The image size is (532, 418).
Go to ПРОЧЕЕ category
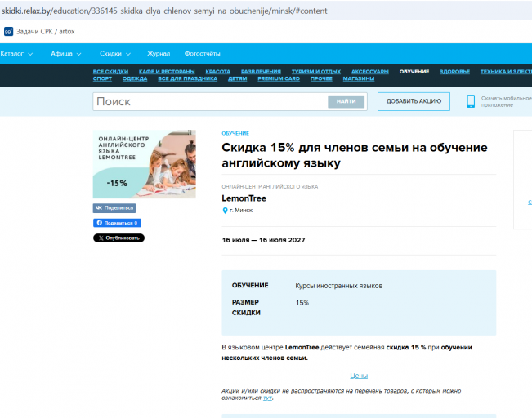pyautogui.click(x=321, y=78)
